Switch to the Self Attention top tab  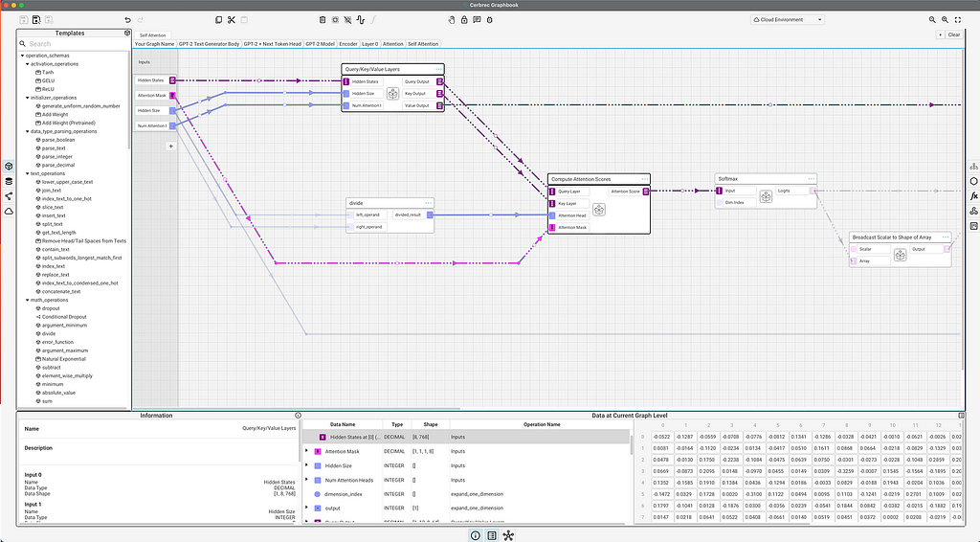point(152,35)
